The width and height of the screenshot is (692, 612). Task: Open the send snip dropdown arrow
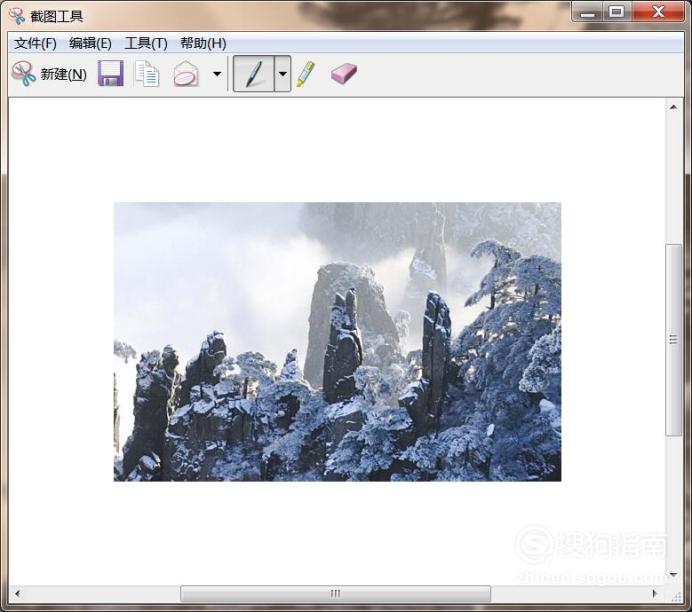pos(217,74)
